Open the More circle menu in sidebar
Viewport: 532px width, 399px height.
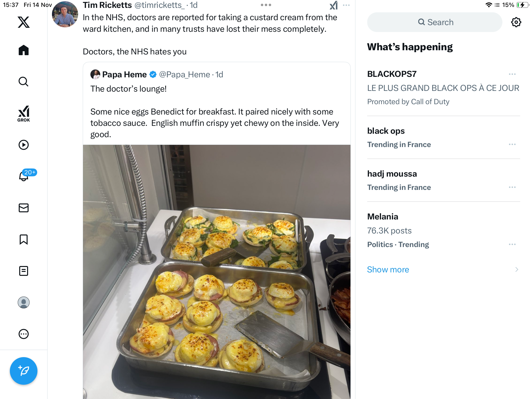click(x=24, y=334)
